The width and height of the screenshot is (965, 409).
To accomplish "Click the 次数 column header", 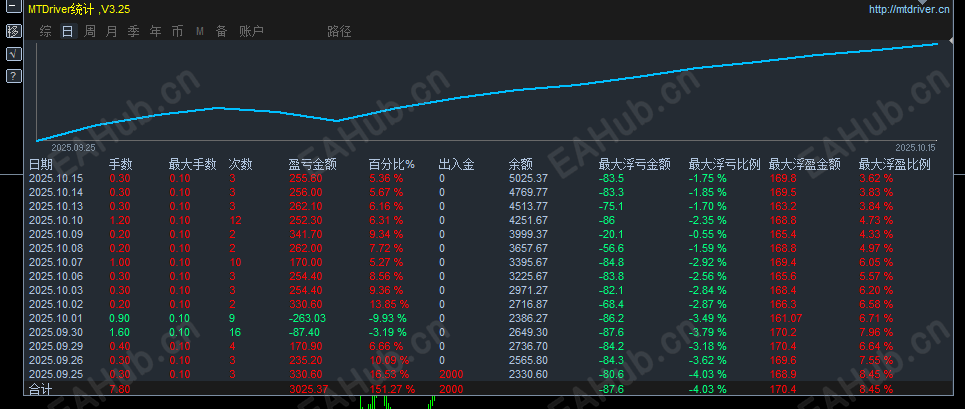I will tap(241, 164).
